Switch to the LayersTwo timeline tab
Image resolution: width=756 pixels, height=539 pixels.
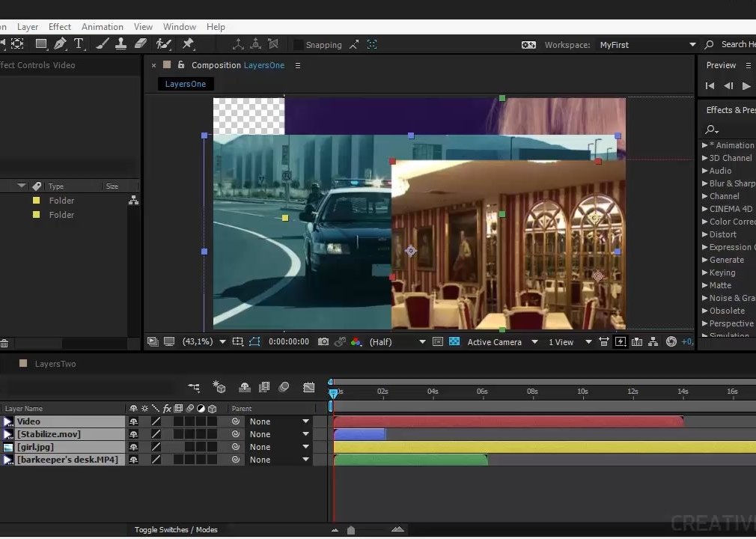tap(55, 364)
